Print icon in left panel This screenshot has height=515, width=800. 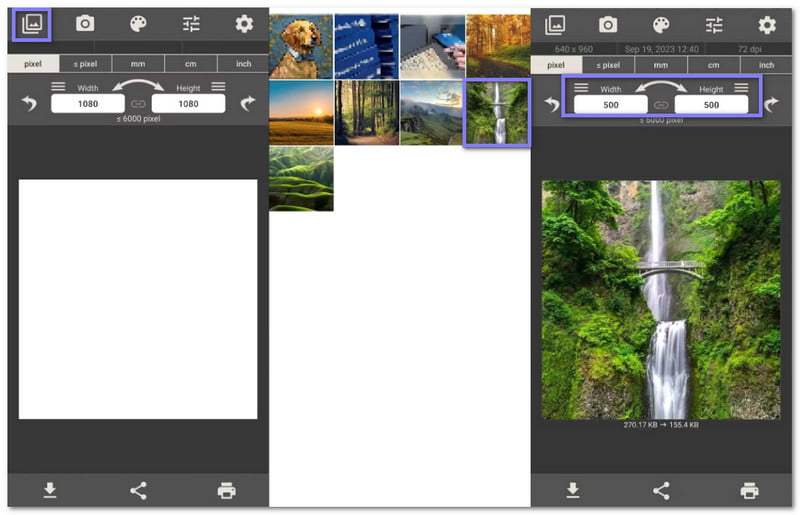[x=227, y=491]
